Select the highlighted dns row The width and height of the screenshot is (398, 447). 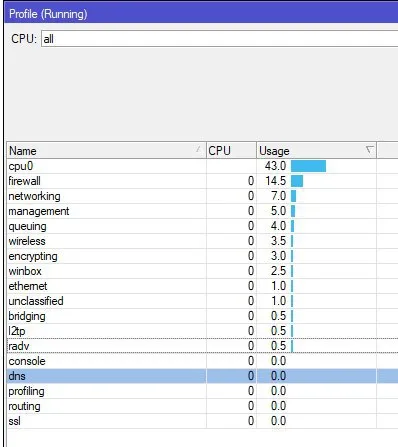202,376
